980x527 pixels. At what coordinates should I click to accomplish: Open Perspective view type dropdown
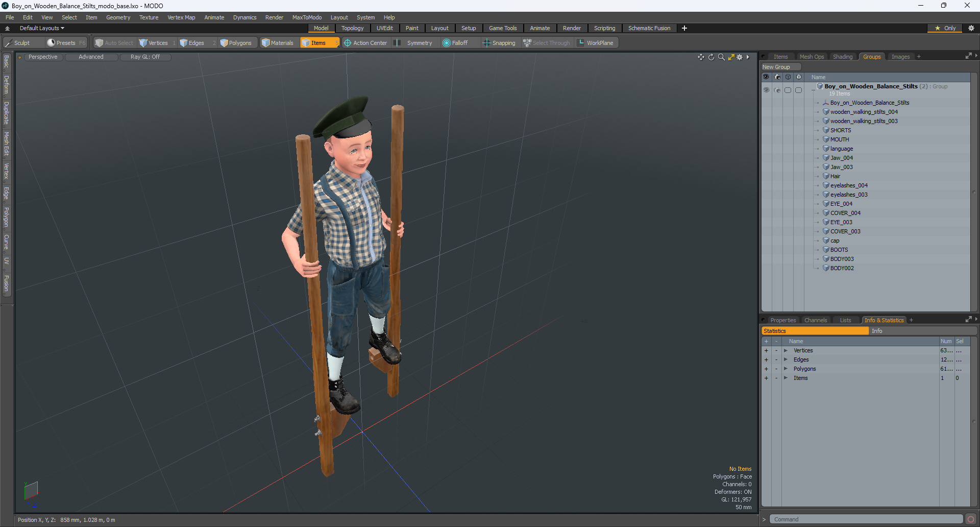pos(43,57)
